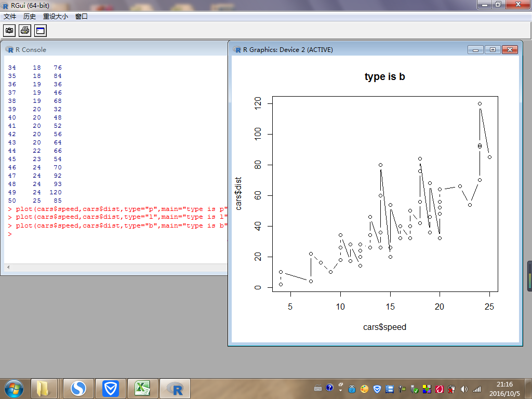Click console data row 50 25 85
The width and height of the screenshot is (532, 399).
point(35,201)
